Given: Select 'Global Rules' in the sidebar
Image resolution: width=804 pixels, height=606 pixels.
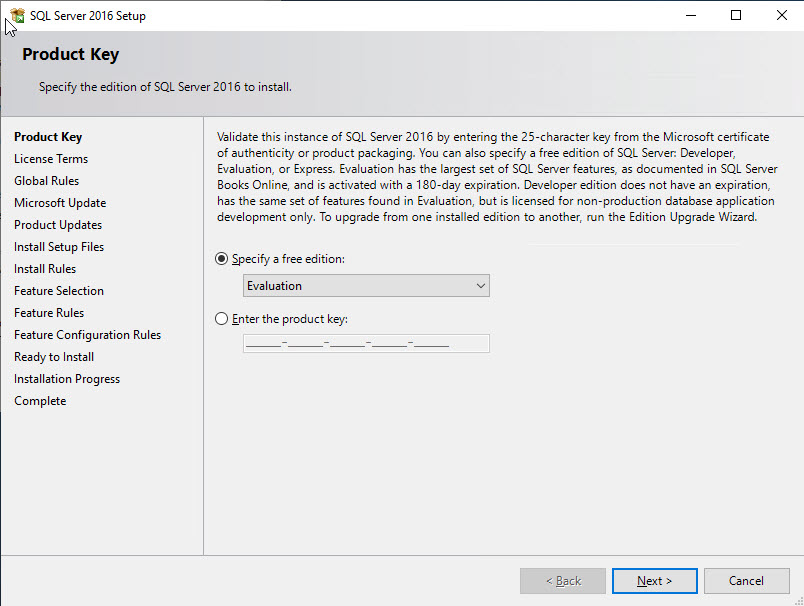Looking at the screenshot, I should point(46,180).
